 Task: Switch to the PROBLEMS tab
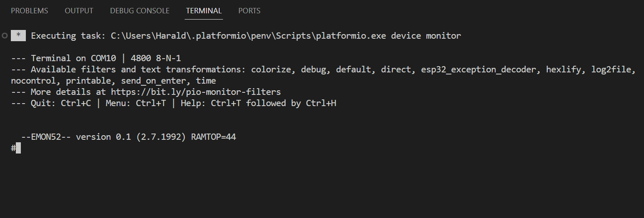[30, 11]
